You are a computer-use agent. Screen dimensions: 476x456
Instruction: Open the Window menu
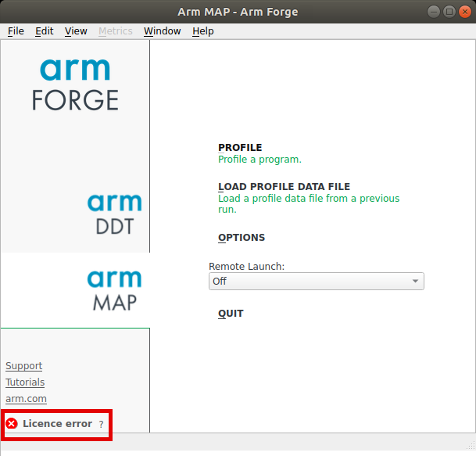(x=162, y=31)
